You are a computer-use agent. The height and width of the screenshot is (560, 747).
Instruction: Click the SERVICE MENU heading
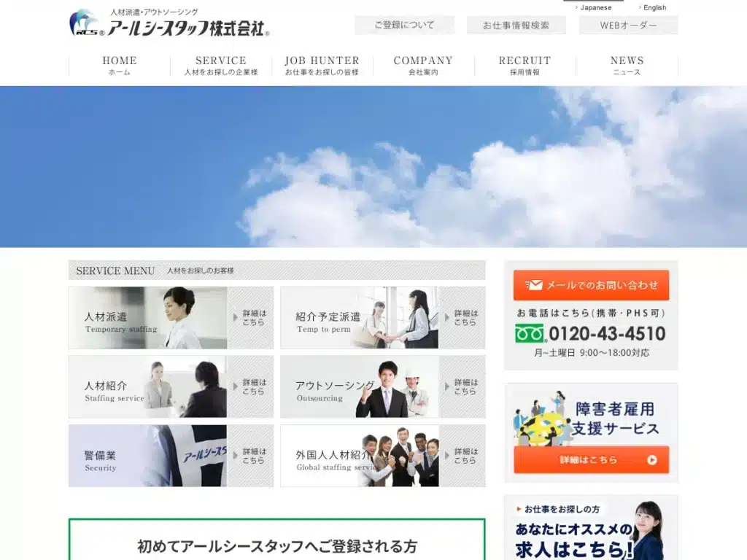coord(115,271)
